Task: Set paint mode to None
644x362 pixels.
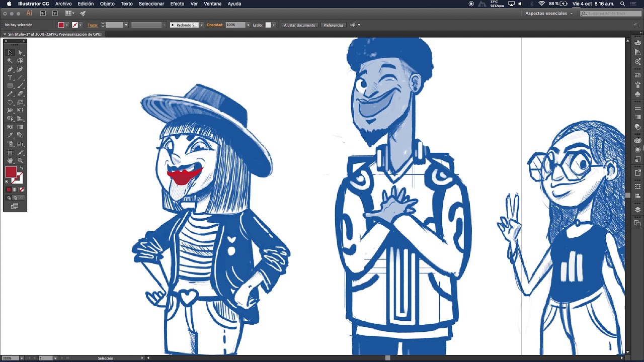Action: [x=21, y=190]
